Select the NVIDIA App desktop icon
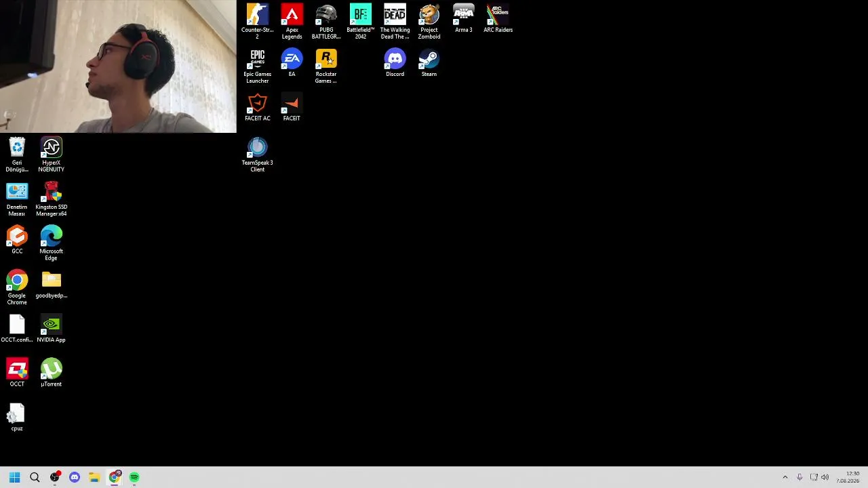This screenshot has width=868, height=488. 52,329
